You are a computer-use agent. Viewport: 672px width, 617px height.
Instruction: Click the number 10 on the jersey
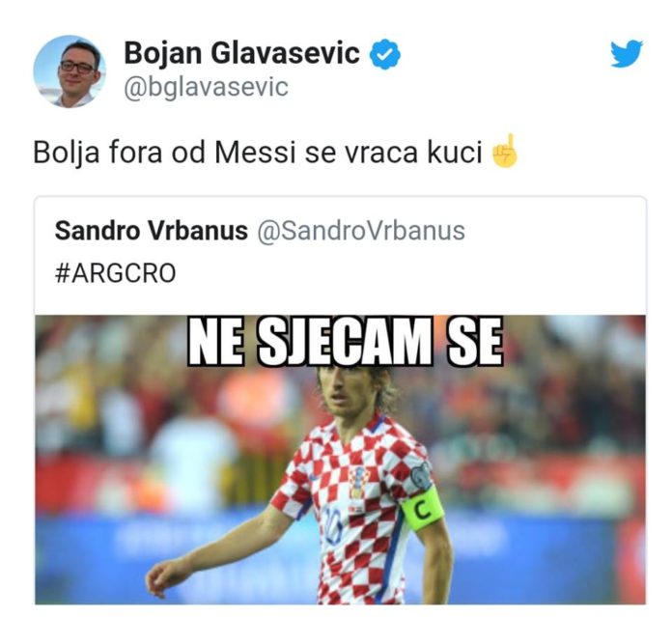pyautogui.click(x=333, y=525)
